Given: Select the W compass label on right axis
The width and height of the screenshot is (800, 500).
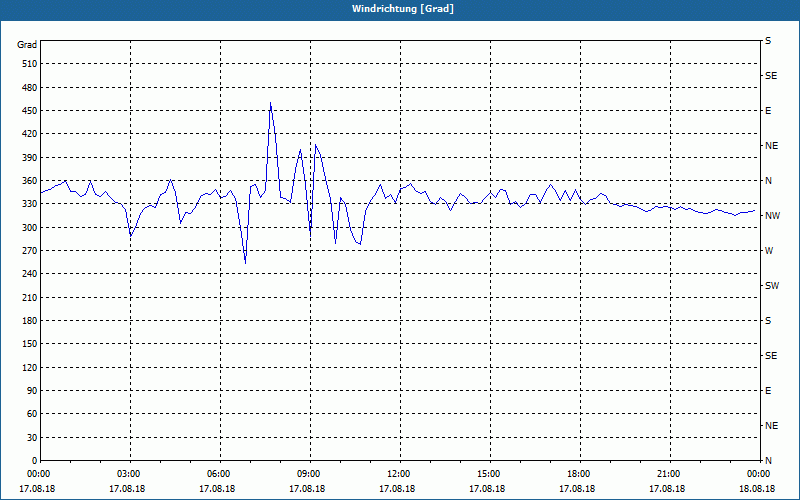Looking at the screenshot, I should click(x=769, y=251).
